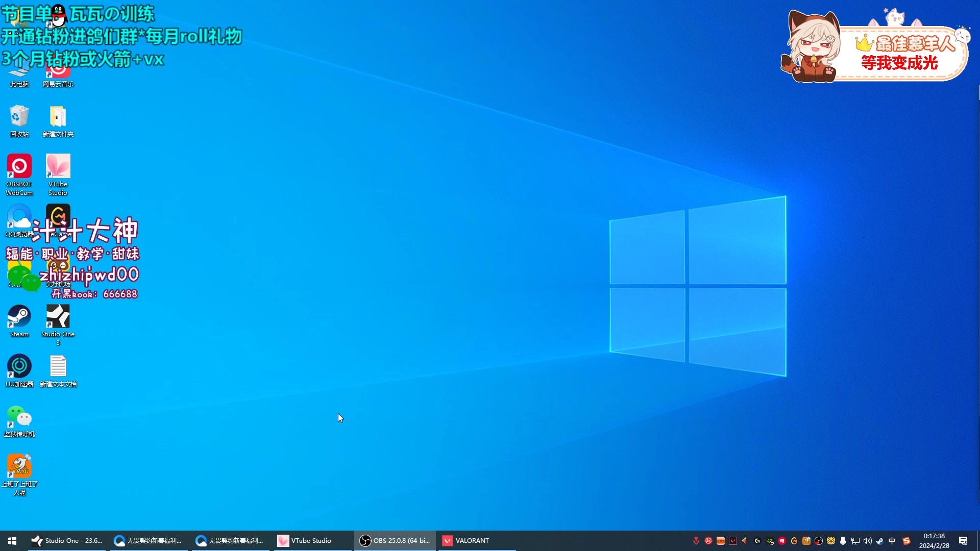This screenshot has height=551, width=980.
Task: Switch to second 无畏契约新春福利 browser window
Action: [230, 541]
